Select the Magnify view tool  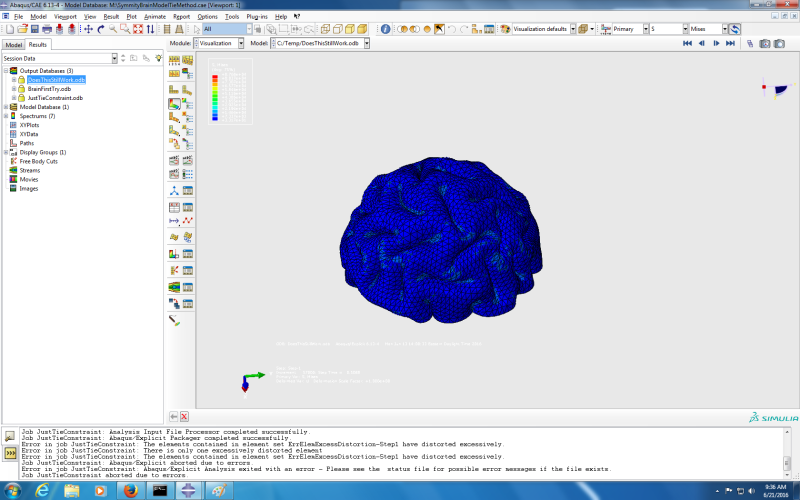click(113, 29)
